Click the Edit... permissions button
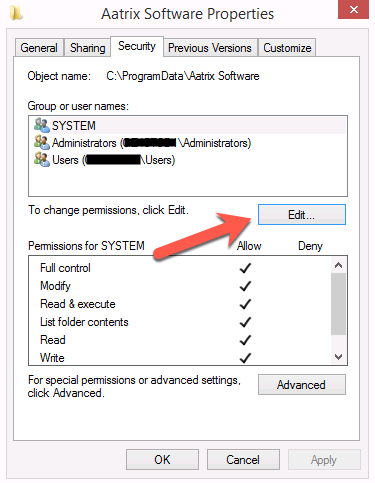This screenshot has width=375, height=483. [x=302, y=215]
